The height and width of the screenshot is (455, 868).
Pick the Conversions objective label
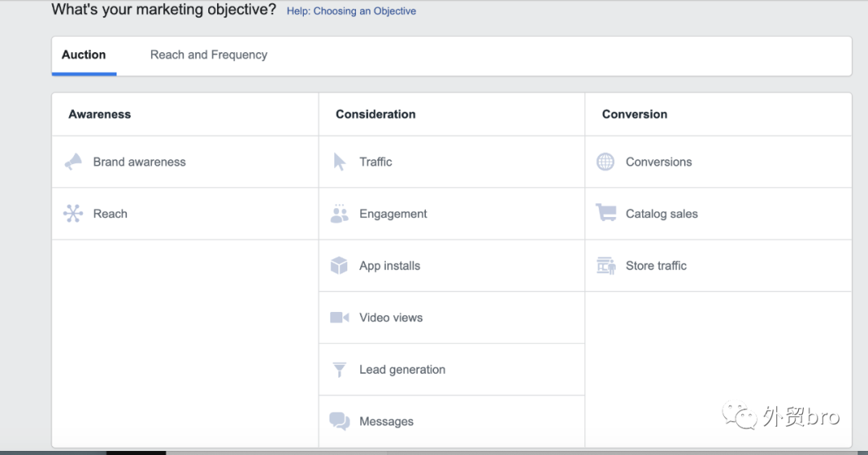point(658,162)
